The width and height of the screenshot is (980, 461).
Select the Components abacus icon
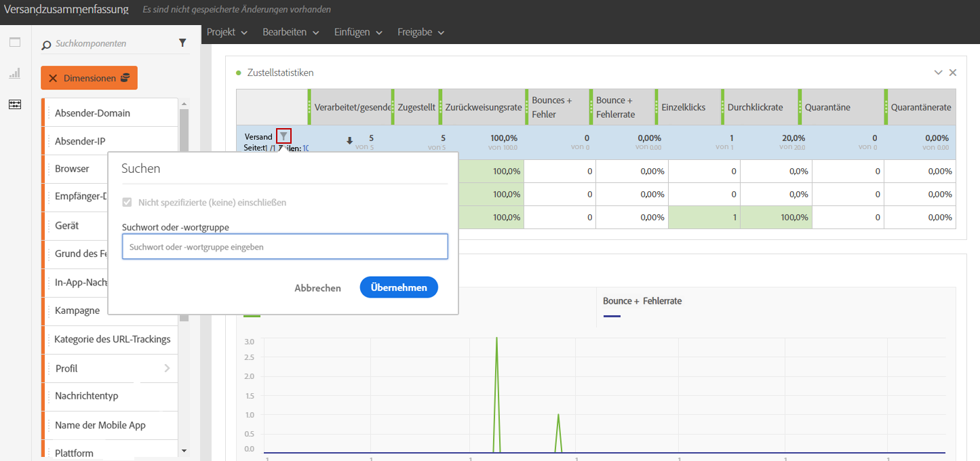coord(15,104)
